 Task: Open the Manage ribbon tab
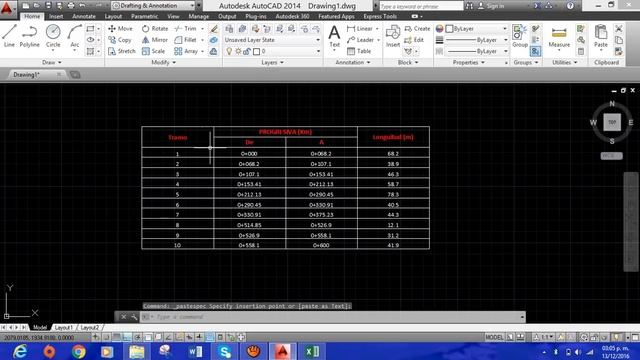[199, 16]
